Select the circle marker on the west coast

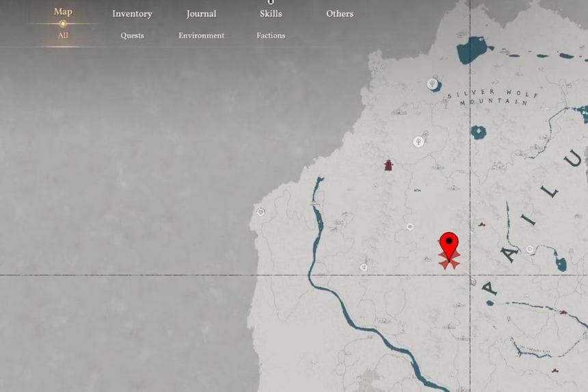(260, 212)
